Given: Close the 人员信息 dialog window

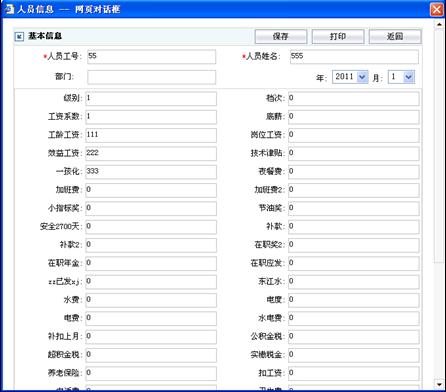Looking at the screenshot, I should pos(436,9).
